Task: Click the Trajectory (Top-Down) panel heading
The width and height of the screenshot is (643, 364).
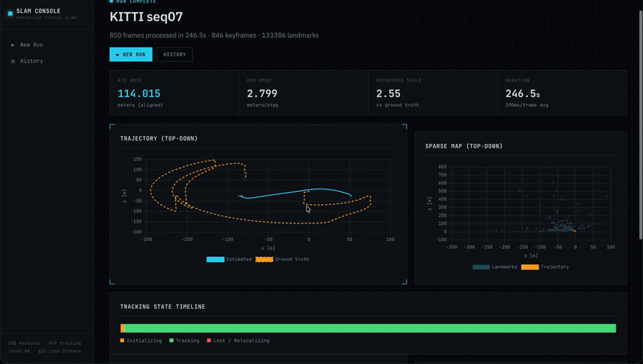Action: (158, 138)
